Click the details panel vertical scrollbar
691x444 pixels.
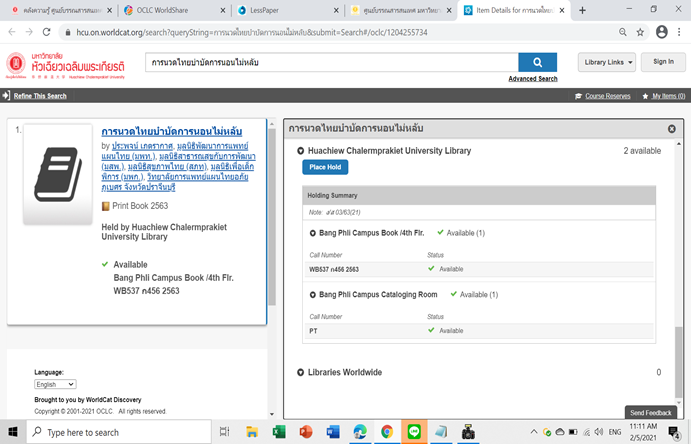coord(679,362)
